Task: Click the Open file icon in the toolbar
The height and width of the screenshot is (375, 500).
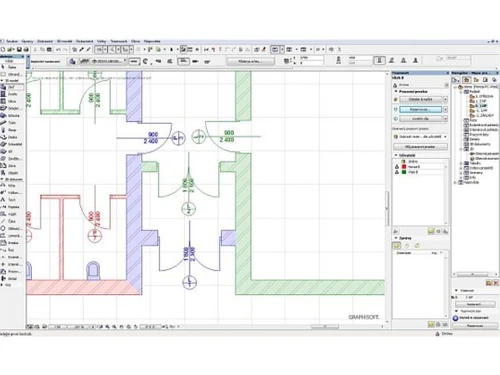Action: pos(11,49)
